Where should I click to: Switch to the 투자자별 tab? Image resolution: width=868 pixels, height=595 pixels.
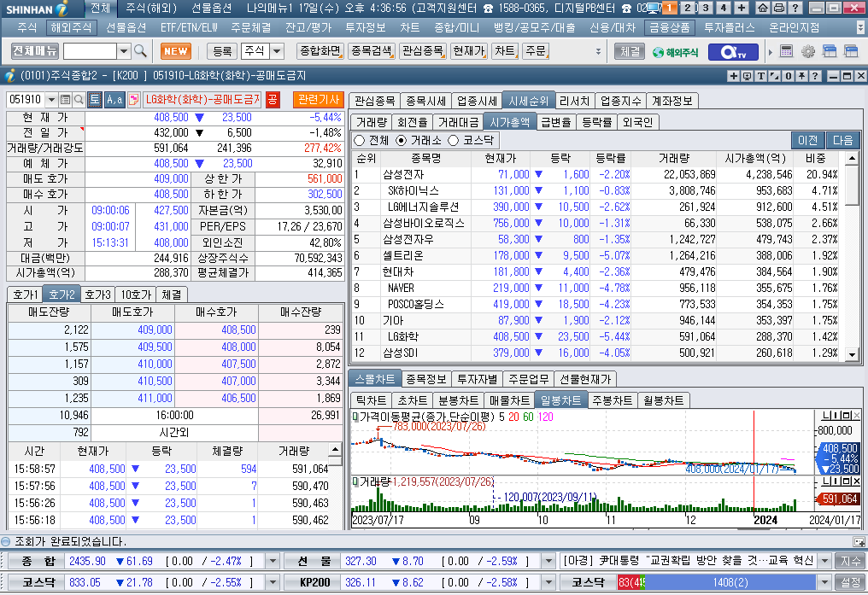point(478,379)
